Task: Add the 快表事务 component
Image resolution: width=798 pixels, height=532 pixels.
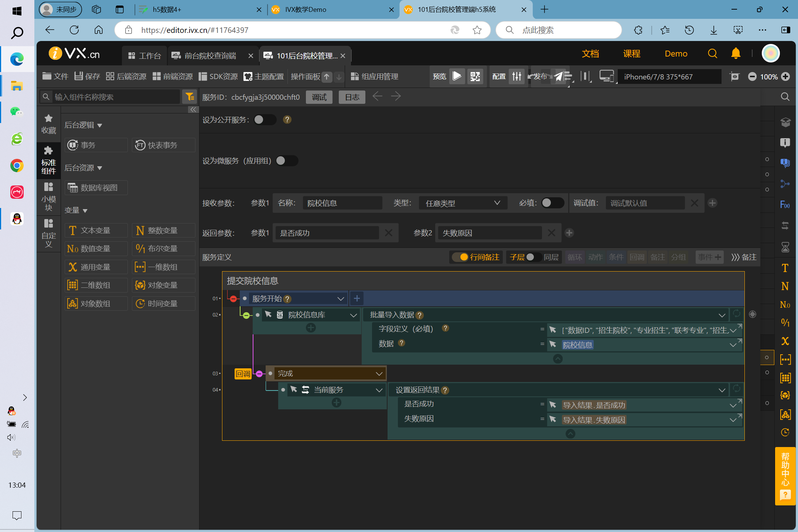Action: click(163, 145)
